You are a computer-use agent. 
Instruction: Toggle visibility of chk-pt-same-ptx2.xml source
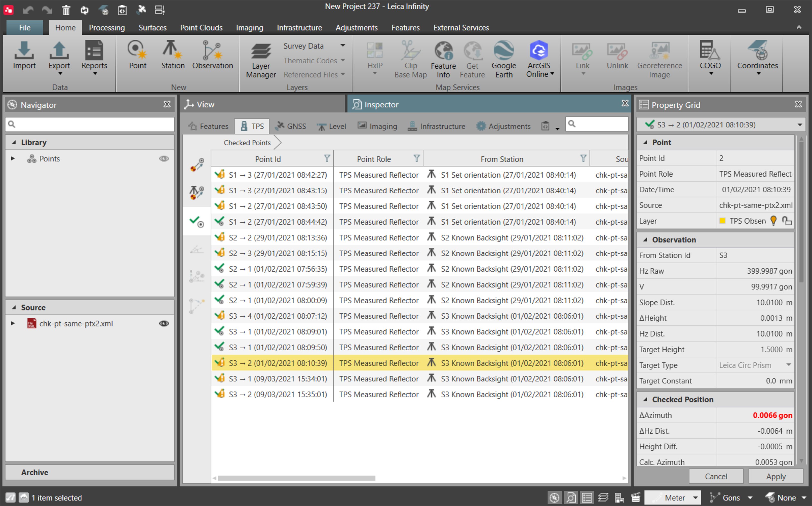pos(164,324)
